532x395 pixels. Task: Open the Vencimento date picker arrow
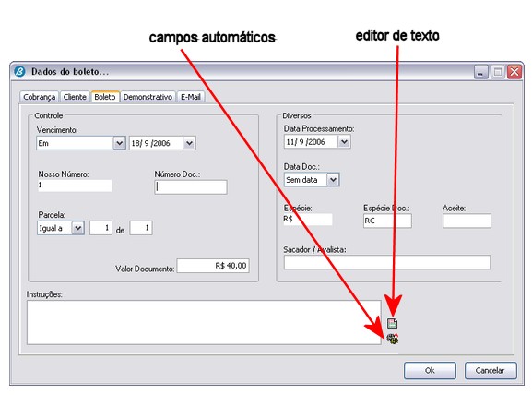(x=189, y=143)
